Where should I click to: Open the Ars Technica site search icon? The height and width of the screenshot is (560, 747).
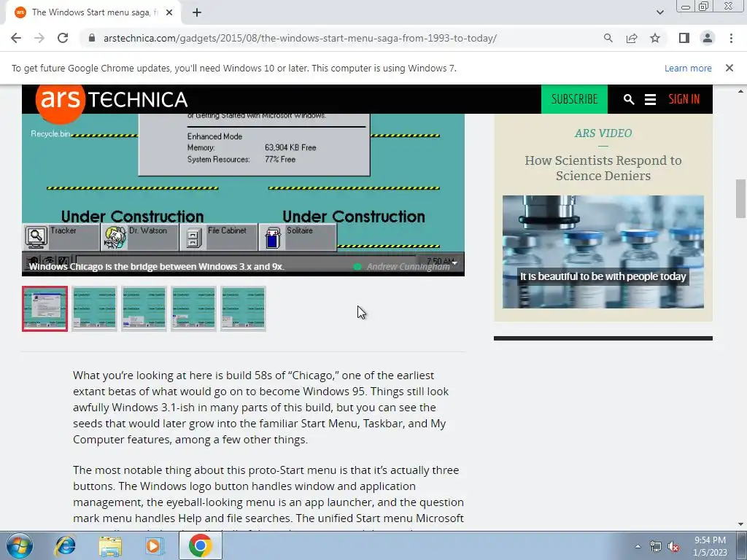click(629, 99)
